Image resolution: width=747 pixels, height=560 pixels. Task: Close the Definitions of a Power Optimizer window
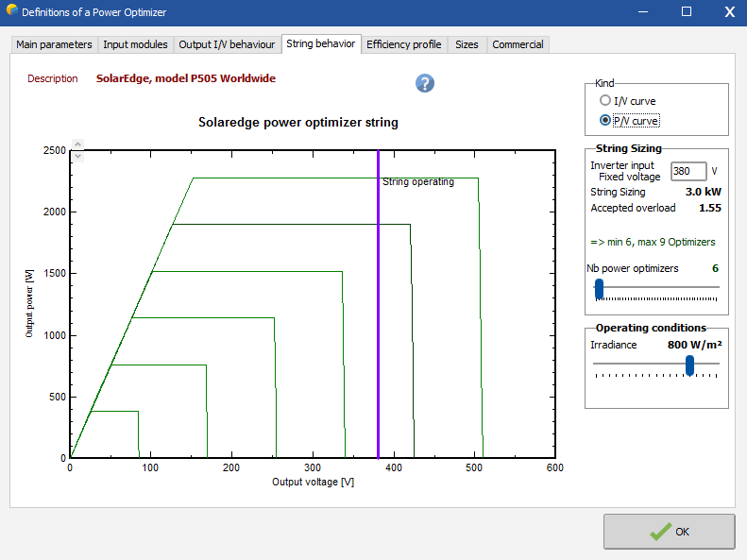tap(729, 11)
